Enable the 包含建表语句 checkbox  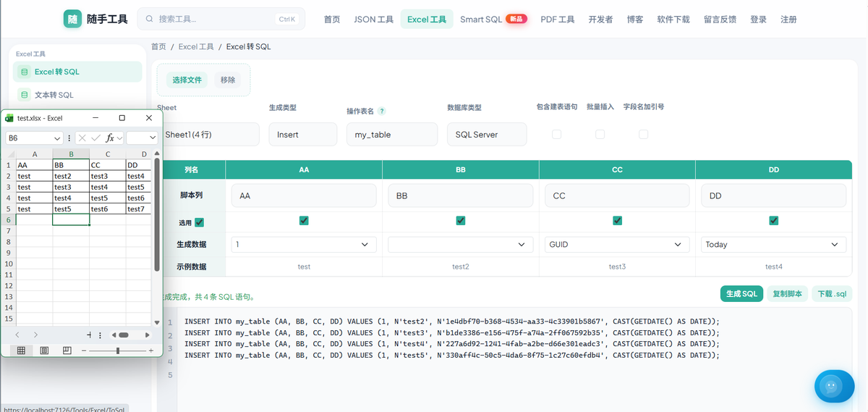556,134
